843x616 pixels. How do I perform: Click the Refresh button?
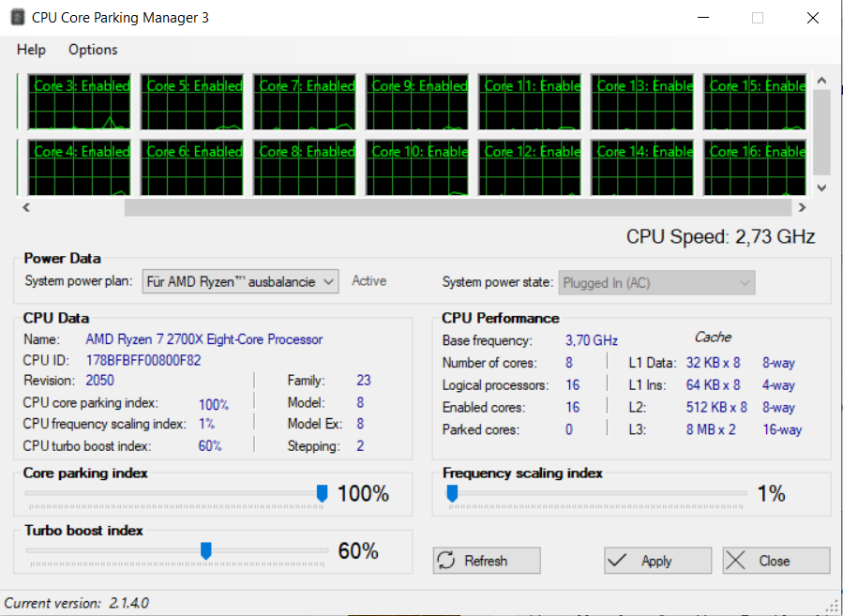pos(487,561)
